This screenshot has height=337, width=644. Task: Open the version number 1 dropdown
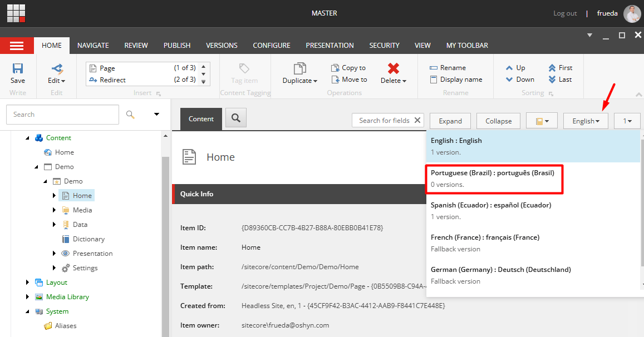[x=627, y=121]
